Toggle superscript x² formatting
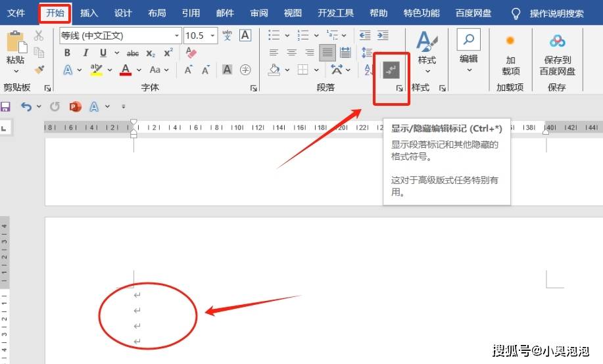 click(168, 53)
